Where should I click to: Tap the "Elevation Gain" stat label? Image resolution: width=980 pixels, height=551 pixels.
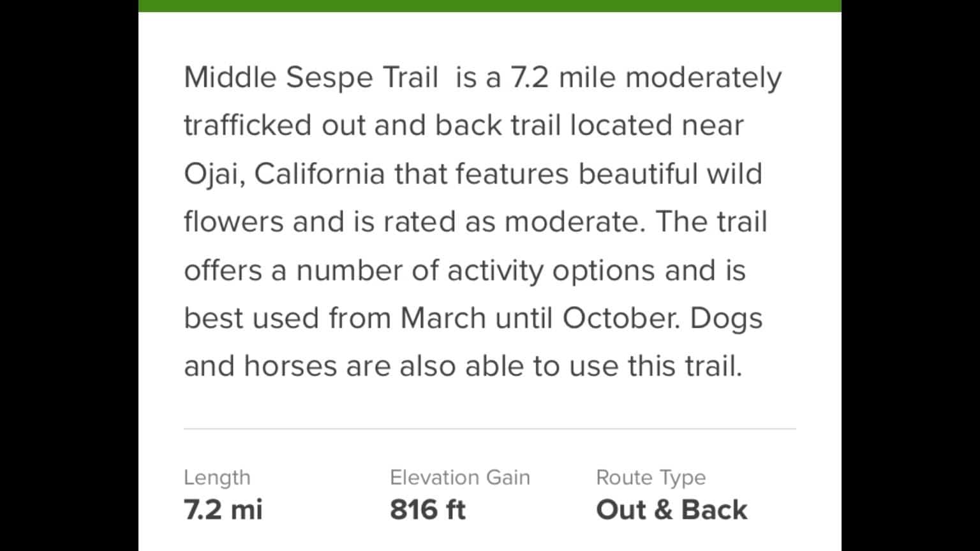[x=460, y=477]
